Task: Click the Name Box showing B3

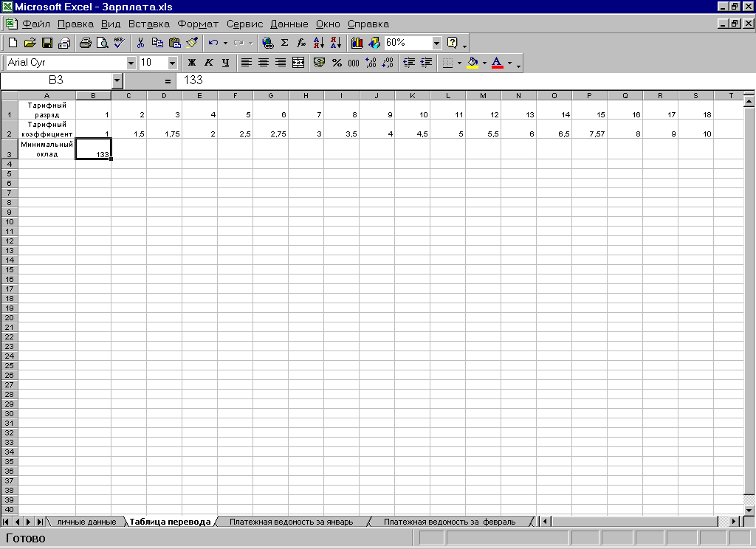Action: coord(56,81)
